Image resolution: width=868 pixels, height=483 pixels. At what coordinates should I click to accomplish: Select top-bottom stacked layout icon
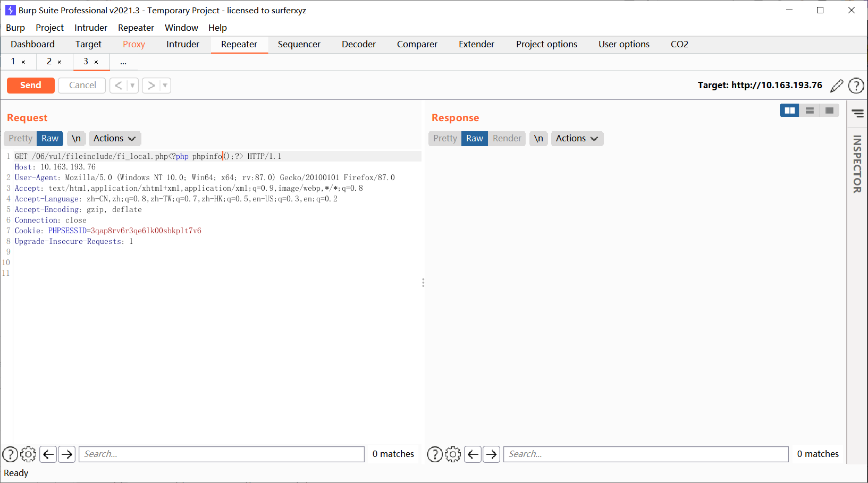[810, 111]
